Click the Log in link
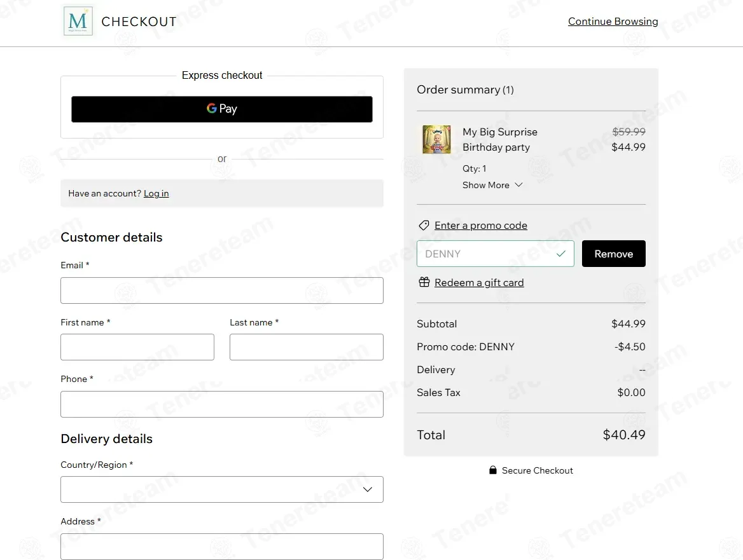The image size is (743, 560). (x=156, y=193)
